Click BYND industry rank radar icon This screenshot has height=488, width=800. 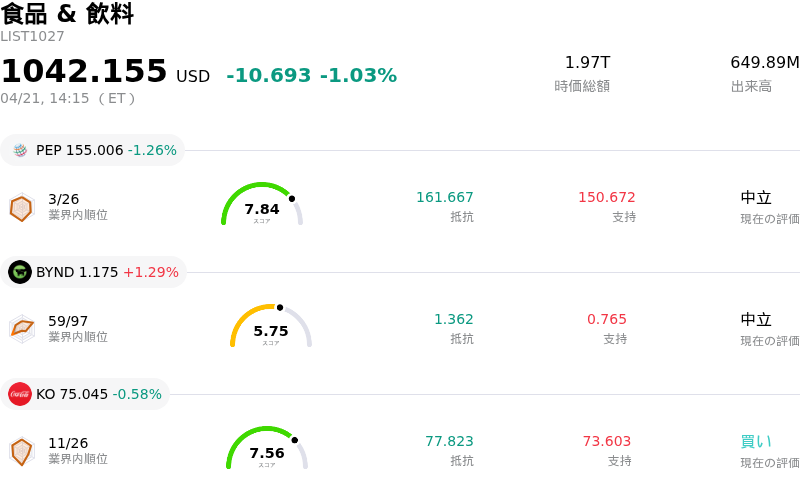pos(21,329)
